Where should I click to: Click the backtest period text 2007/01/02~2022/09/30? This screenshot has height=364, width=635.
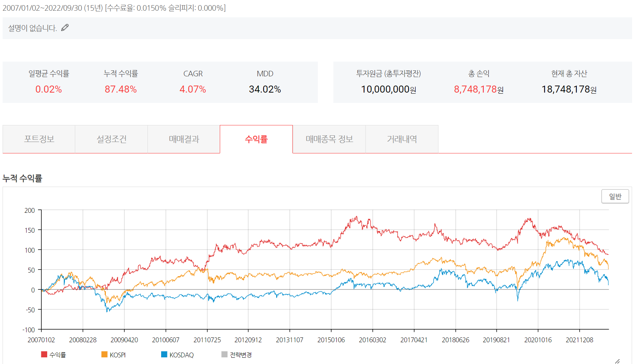click(42, 8)
